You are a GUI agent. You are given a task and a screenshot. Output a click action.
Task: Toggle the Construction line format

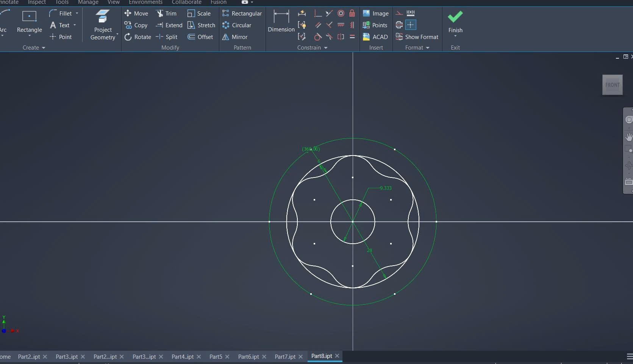399,13
